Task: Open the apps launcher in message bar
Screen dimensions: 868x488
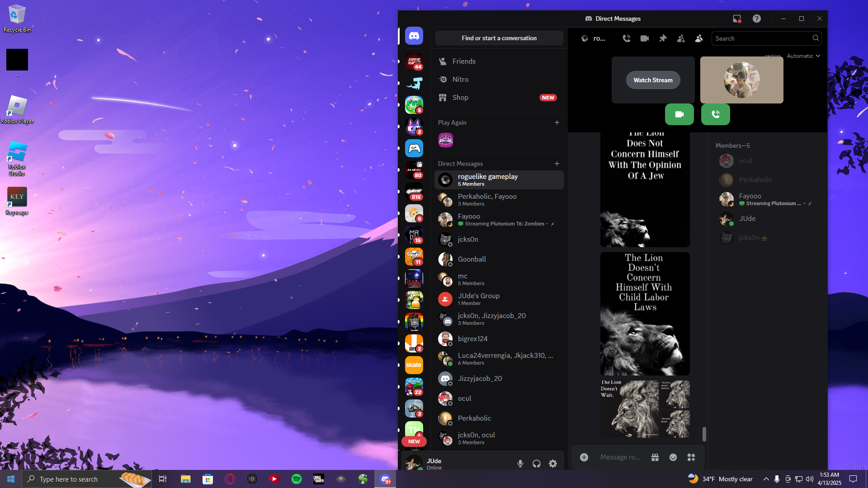Action: pyautogui.click(x=691, y=457)
